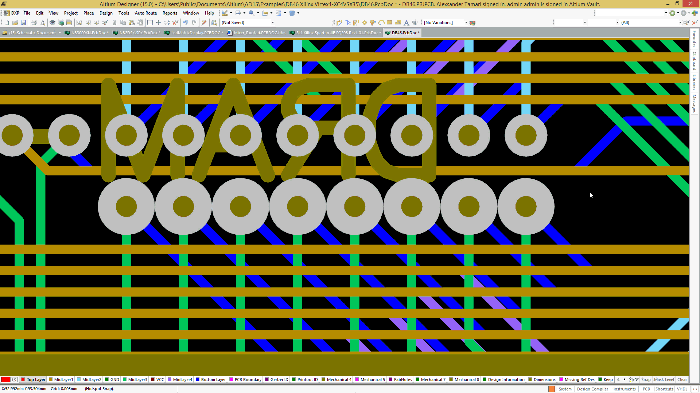The height and width of the screenshot is (393, 700).
Task: Open the '[No Variations]' dropdown
Action: click(446, 22)
